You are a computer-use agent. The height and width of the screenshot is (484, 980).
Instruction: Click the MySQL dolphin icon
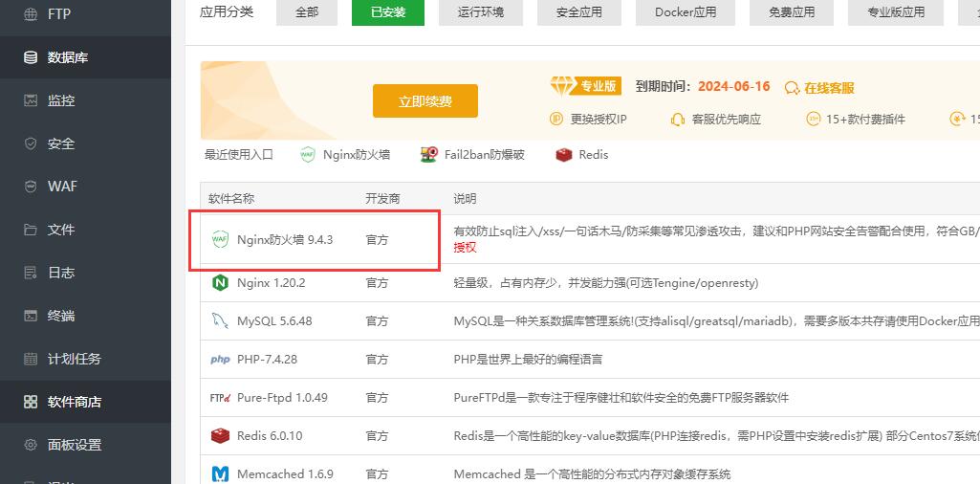[x=220, y=320]
